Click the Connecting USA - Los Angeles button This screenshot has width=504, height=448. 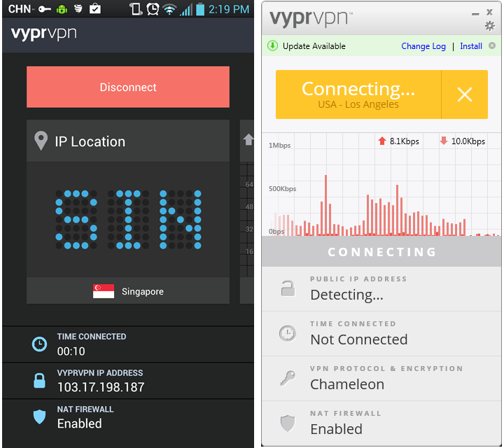pyautogui.click(x=358, y=94)
